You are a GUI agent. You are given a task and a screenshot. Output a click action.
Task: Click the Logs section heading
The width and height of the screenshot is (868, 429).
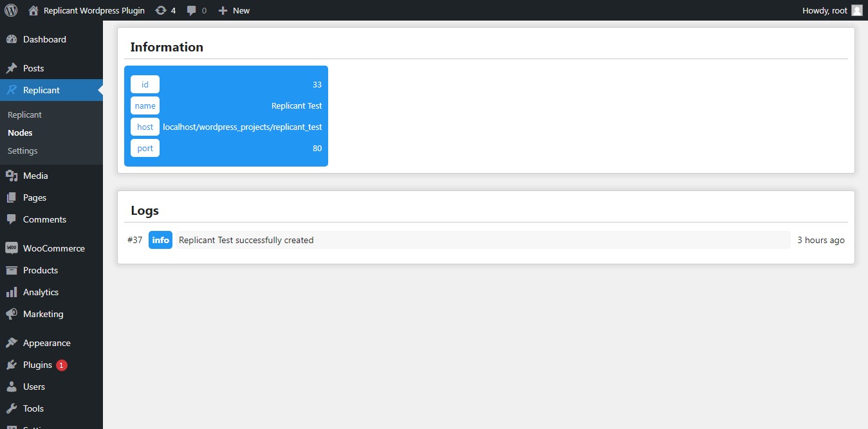145,210
